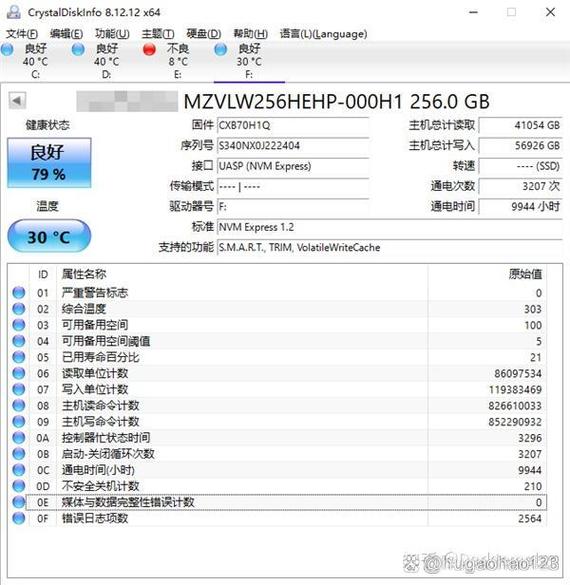The width and height of the screenshot is (570, 585).
Task: Click the supported features S.M.A.R.T., TRIM field
Action: [389, 248]
